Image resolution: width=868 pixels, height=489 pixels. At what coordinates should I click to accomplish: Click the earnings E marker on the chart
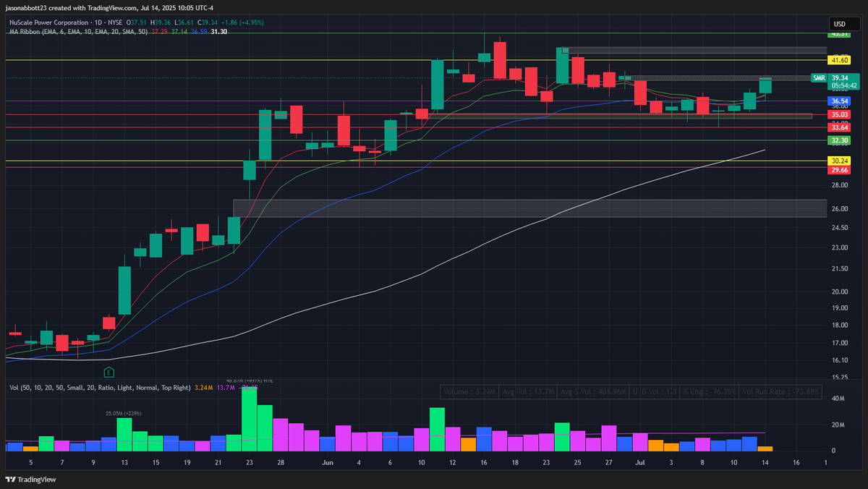(109, 372)
